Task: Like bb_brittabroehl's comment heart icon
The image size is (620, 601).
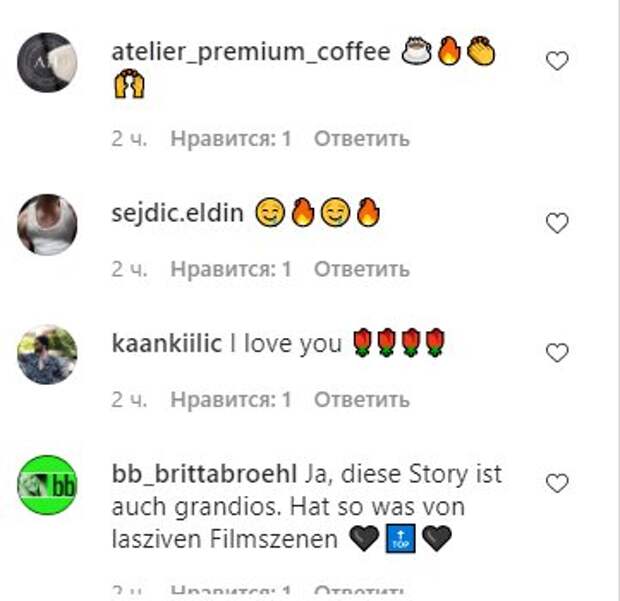Action: pos(557,483)
